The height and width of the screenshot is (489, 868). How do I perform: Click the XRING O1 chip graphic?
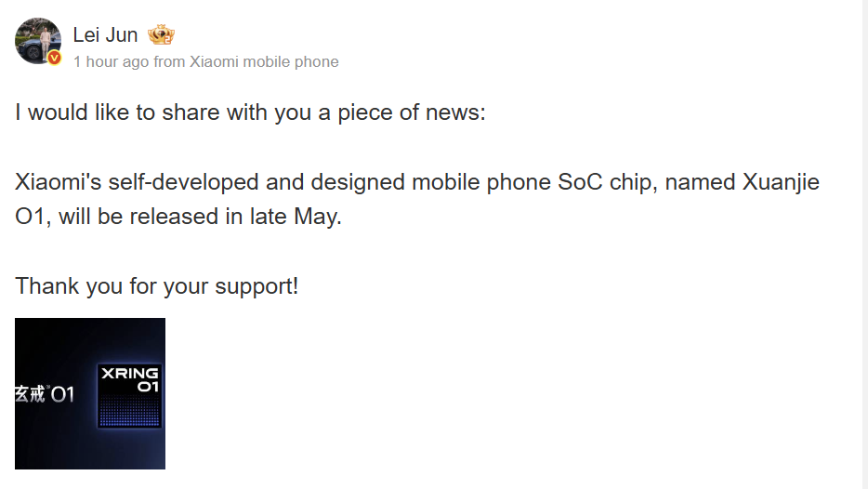[x=130, y=396]
